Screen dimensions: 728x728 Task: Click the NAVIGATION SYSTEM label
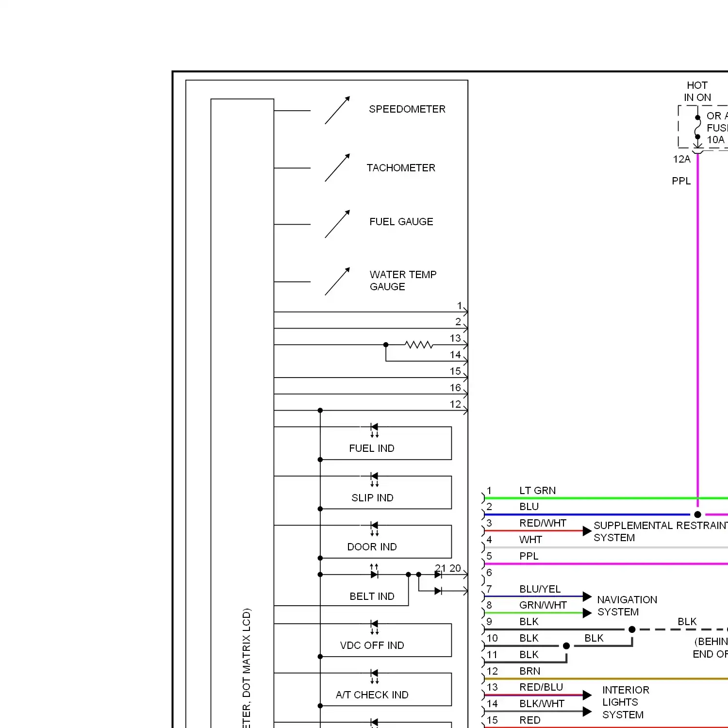(627, 606)
